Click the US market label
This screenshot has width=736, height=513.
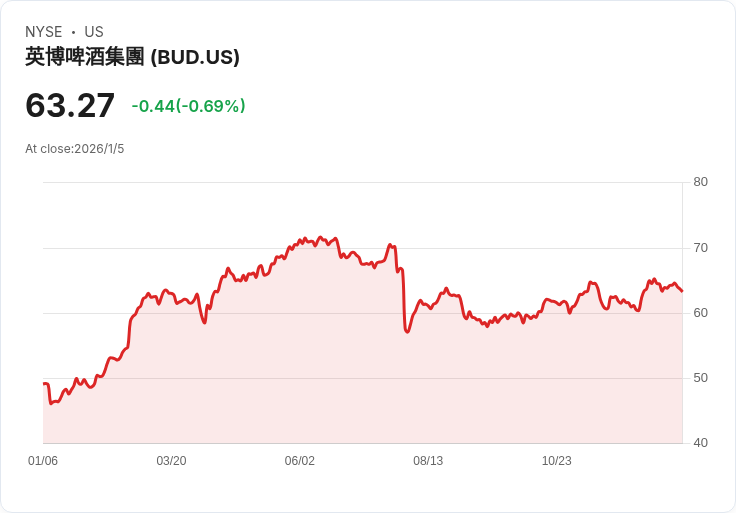point(94,32)
